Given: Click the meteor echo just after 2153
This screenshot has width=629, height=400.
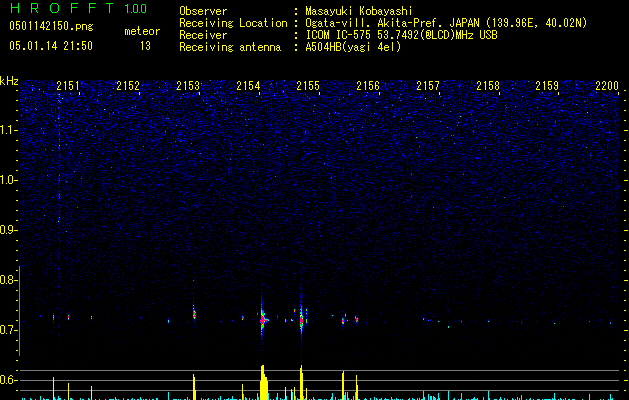Looking at the screenshot, I should pos(194,314).
